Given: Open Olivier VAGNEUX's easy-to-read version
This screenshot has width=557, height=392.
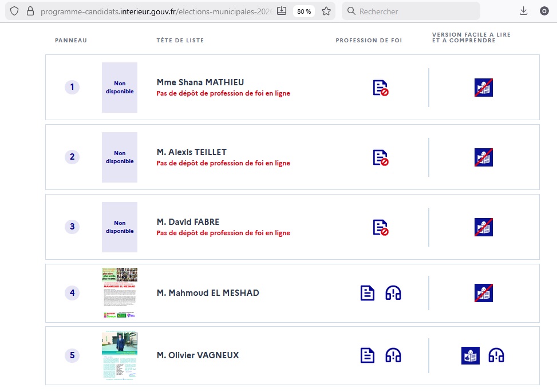Looking at the screenshot, I should 470,355.
